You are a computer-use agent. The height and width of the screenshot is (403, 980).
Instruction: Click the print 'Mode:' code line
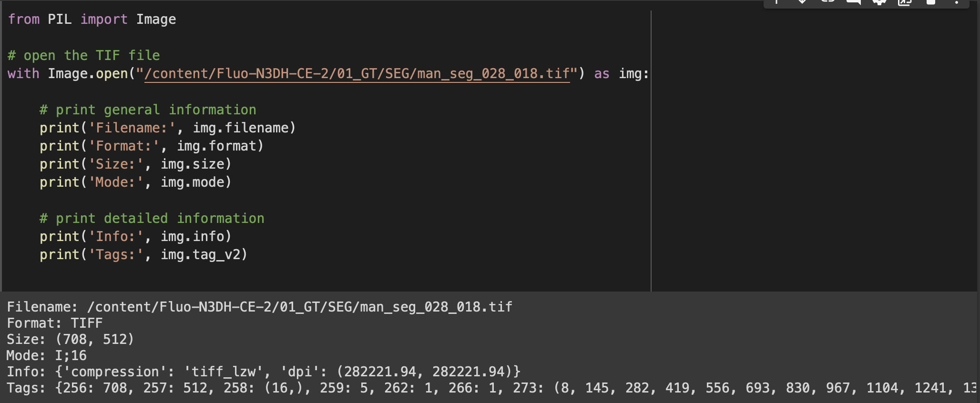point(135,182)
